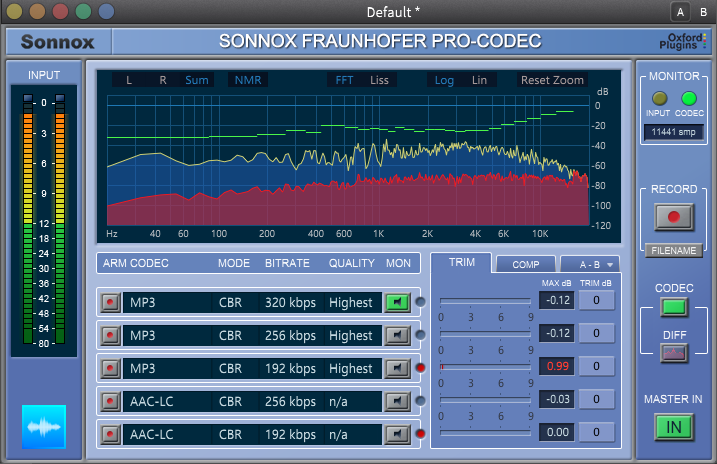Monitor the AAC-LC 192 kbps codec

397,434
